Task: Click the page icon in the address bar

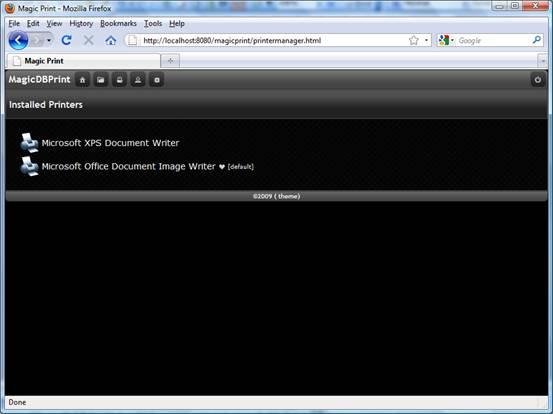Action: 132,40
